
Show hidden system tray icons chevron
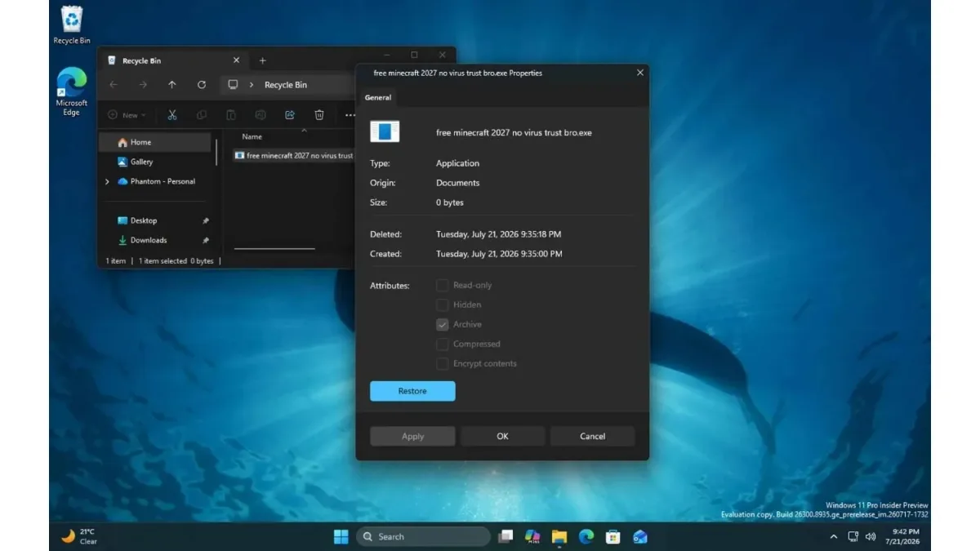[833, 536]
